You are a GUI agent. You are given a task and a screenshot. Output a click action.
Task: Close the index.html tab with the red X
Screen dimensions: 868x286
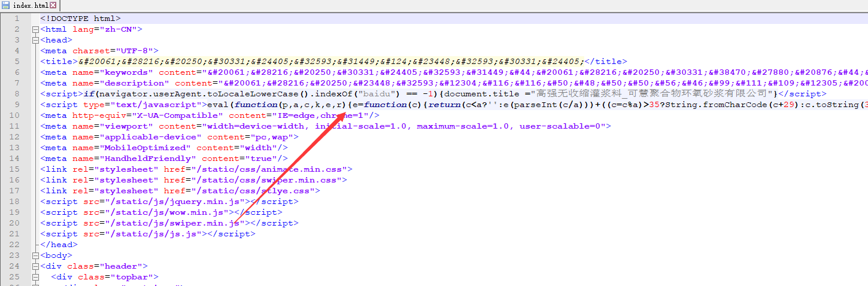pos(53,5)
